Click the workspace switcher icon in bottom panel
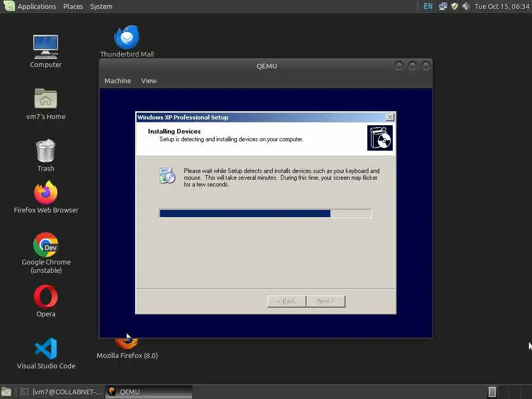Viewport: 532px width, 399px height. (x=492, y=392)
